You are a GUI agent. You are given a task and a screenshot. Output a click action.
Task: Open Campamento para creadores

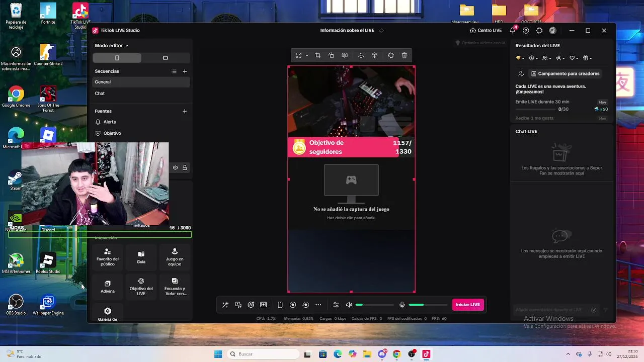tap(566, 74)
